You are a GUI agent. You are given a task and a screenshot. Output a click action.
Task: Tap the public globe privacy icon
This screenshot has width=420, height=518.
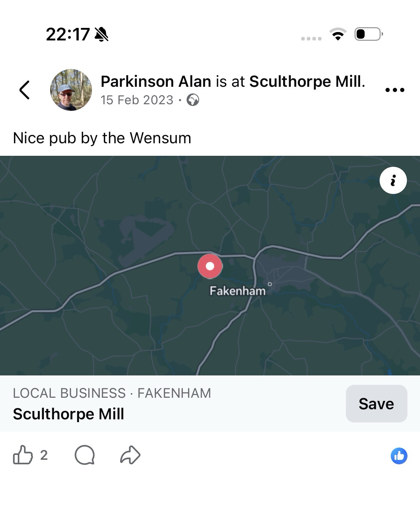click(x=193, y=100)
